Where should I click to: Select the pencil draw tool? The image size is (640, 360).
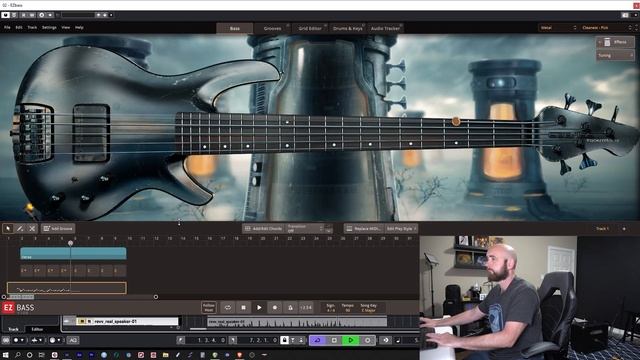pos(20,229)
